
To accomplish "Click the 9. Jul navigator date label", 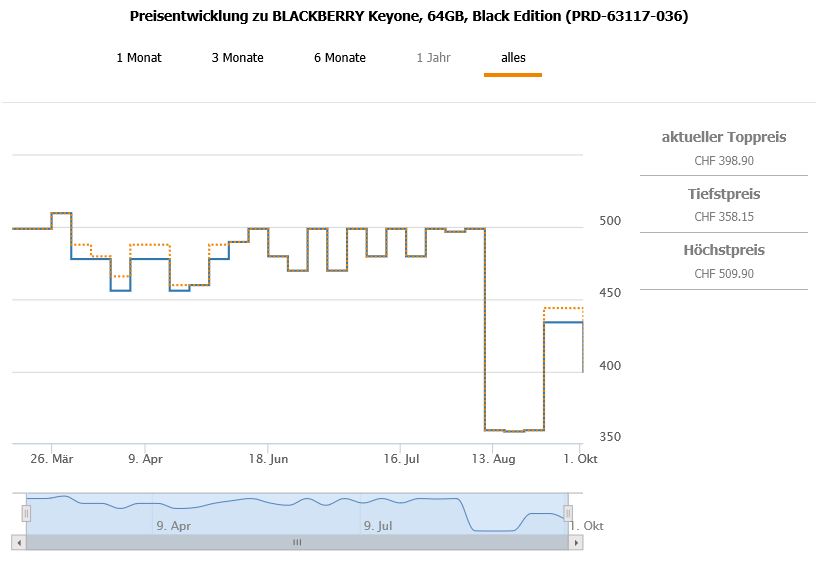I will pos(378,525).
